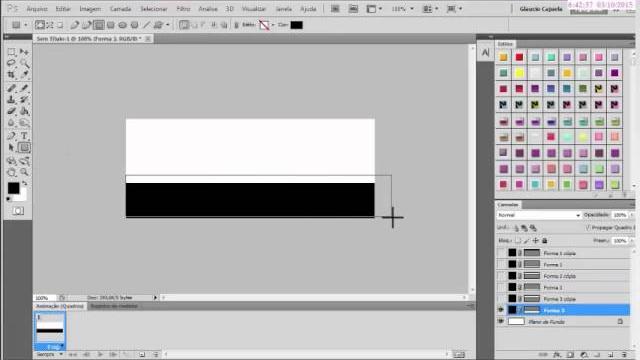Choose the Crop tool
The image size is (640, 360).
pyautogui.click(x=11, y=75)
